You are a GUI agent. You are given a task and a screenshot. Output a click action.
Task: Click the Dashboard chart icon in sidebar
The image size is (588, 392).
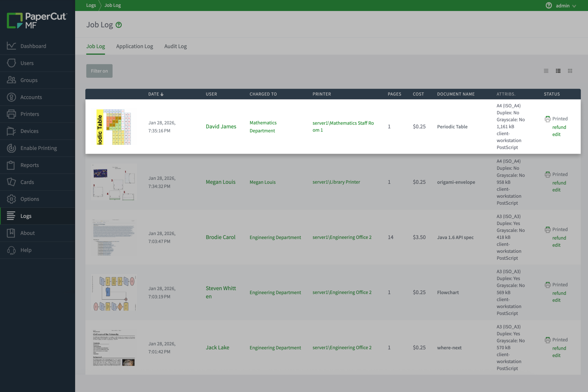tap(11, 46)
